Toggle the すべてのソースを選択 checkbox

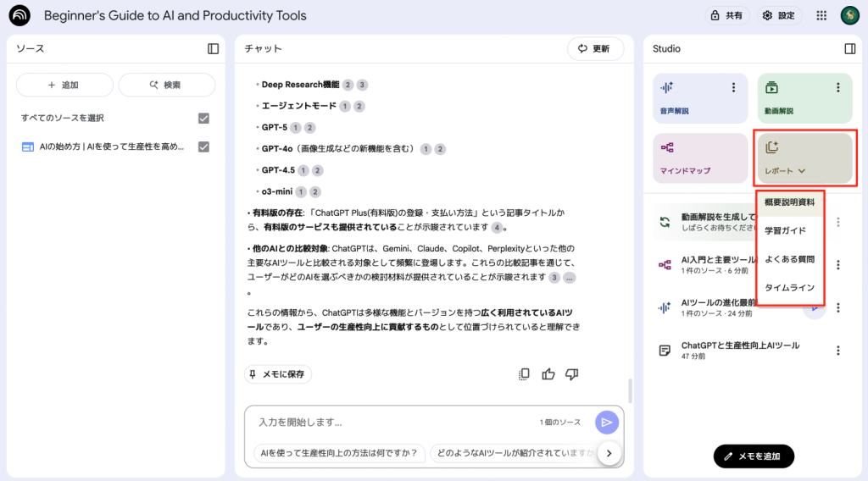point(203,118)
